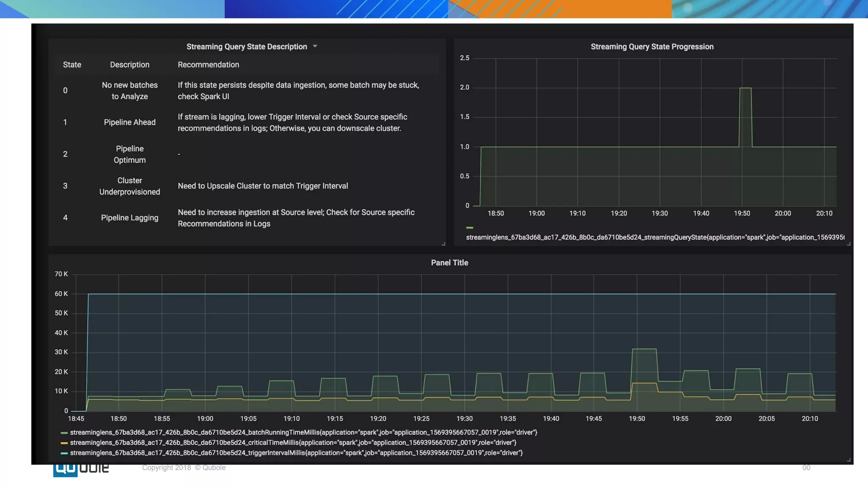
Task: Sort the table by State column header
Action: click(x=72, y=65)
